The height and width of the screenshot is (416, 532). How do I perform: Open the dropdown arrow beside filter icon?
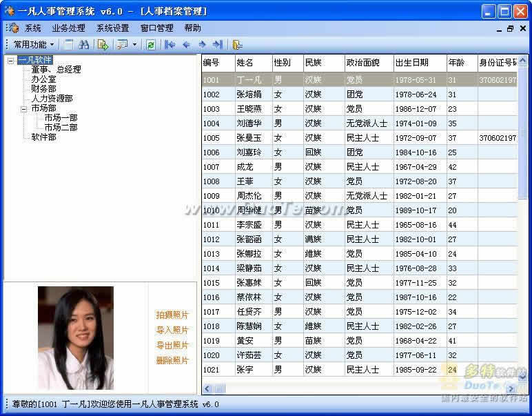click(x=134, y=44)
